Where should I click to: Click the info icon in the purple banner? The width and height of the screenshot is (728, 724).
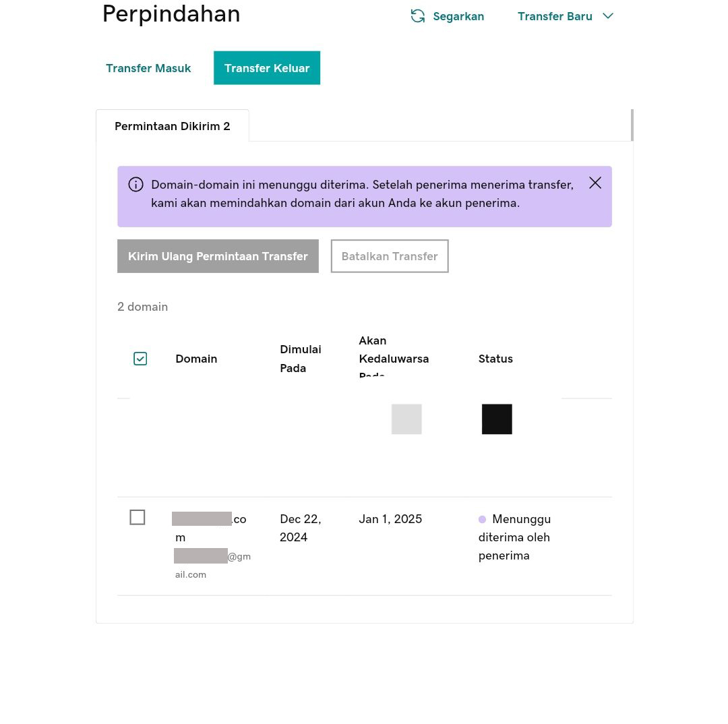pos(136,185)
